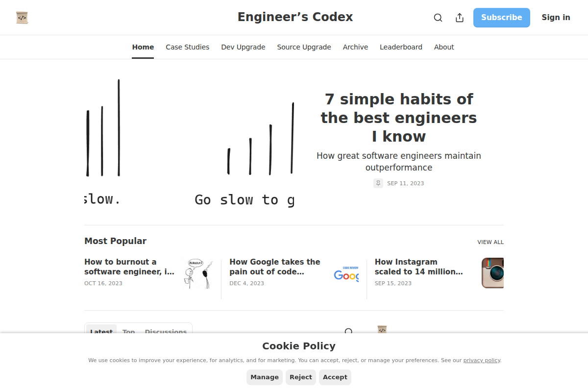Switch to the Top tab
Viewport: 588px width, 392px height.
coord(128,332)
